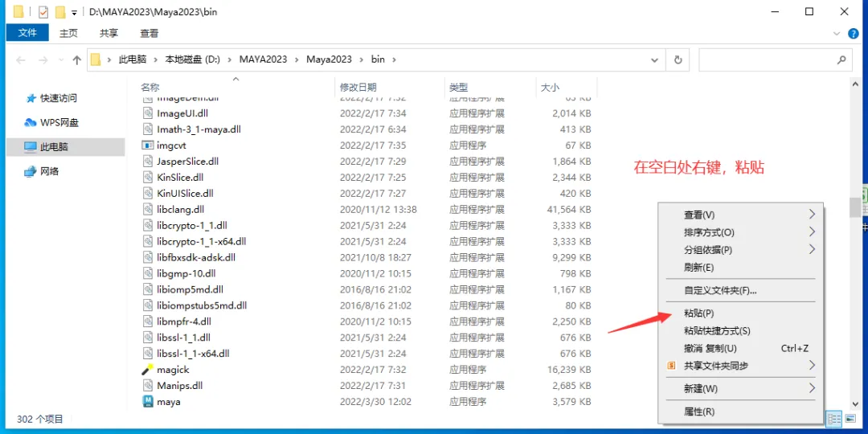Click the Manips.dll file icon
This screenshot has height=434, width=868.
click(147, 385)
